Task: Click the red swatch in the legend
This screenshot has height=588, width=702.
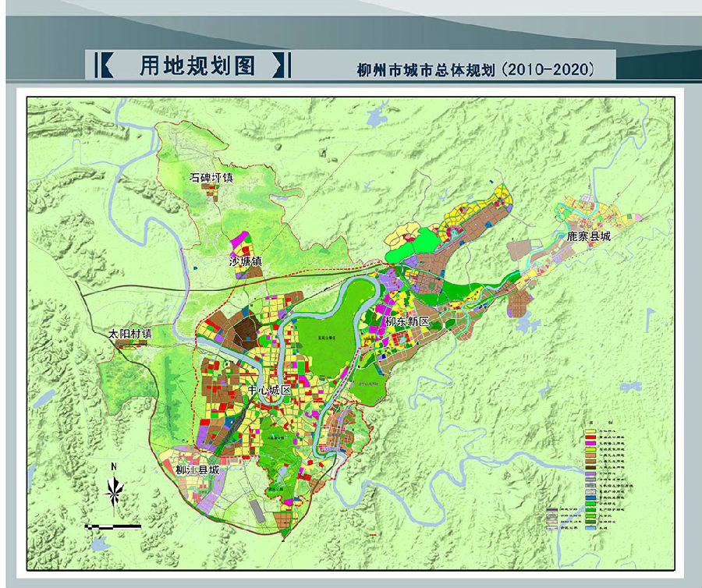Action: point(591,438)
